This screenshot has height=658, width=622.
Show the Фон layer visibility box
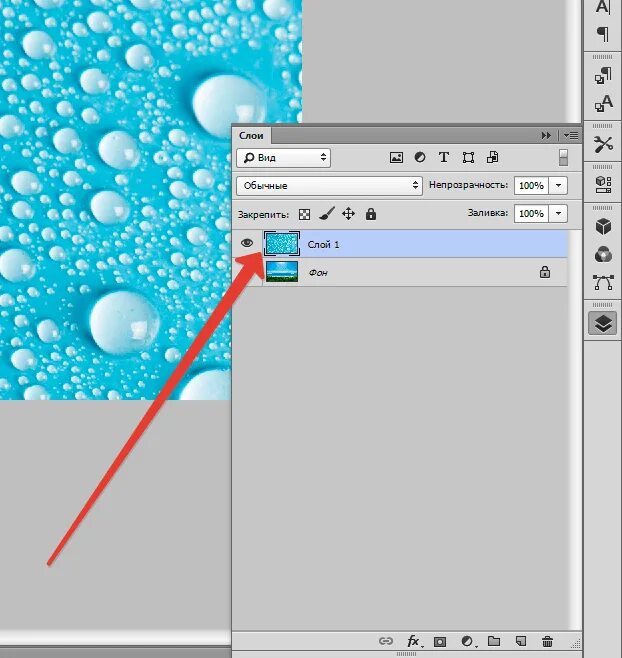coord(247,272)
